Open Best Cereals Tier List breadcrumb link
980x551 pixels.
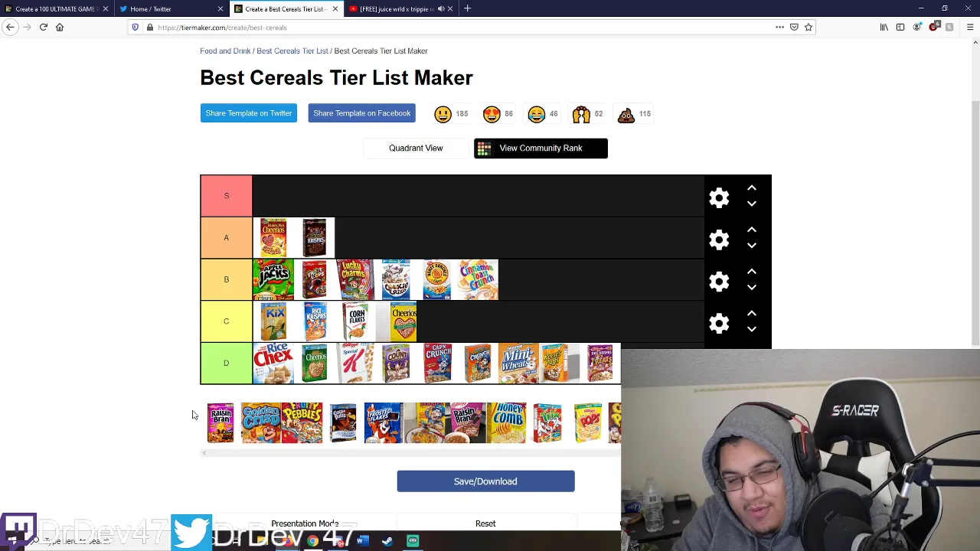coord(292,51)
